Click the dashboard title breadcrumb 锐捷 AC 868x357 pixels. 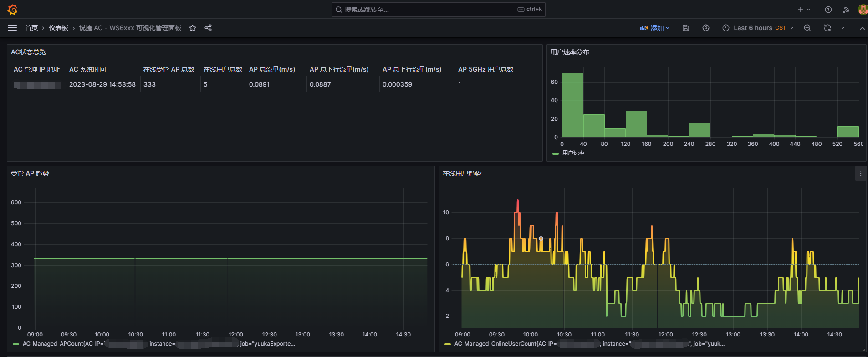[130, 28]
